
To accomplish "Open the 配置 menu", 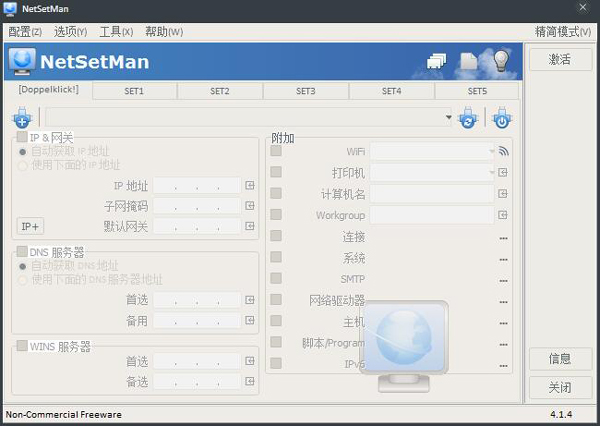I will [25, 32].
